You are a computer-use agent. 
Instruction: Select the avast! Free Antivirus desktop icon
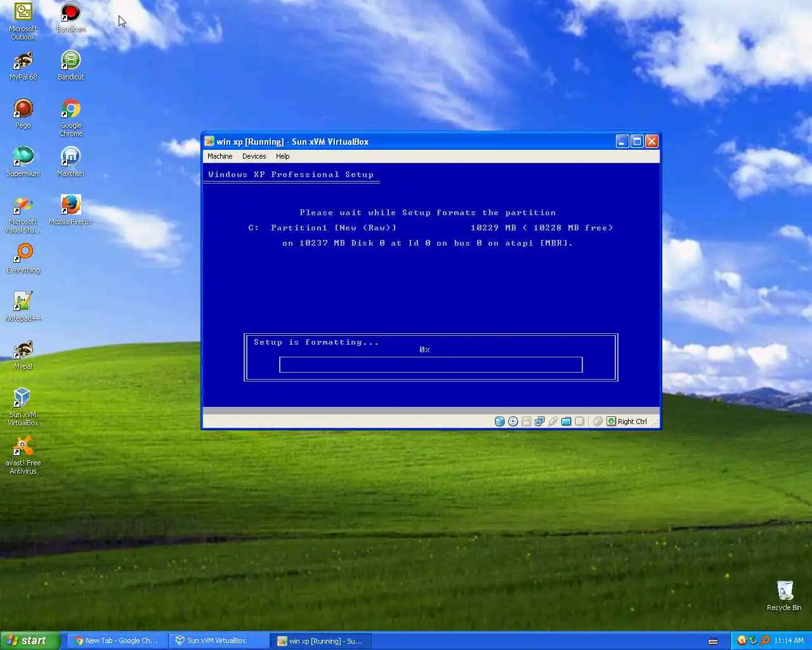(23, 455)
